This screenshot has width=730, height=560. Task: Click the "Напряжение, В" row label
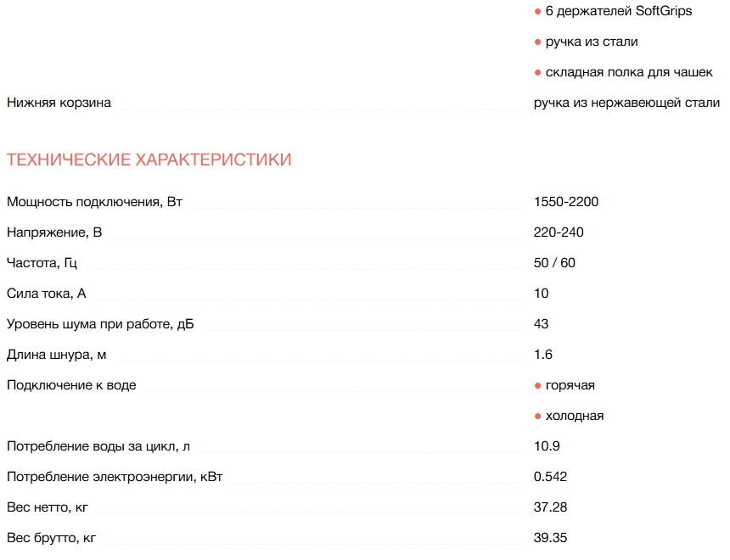(x=54, y=232)
